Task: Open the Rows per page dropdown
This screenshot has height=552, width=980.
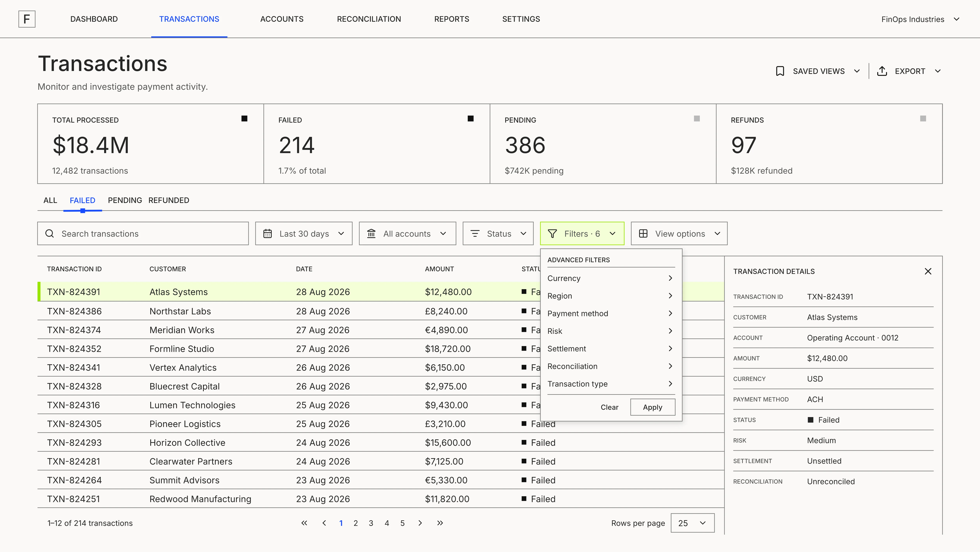Action: [692, 523]
